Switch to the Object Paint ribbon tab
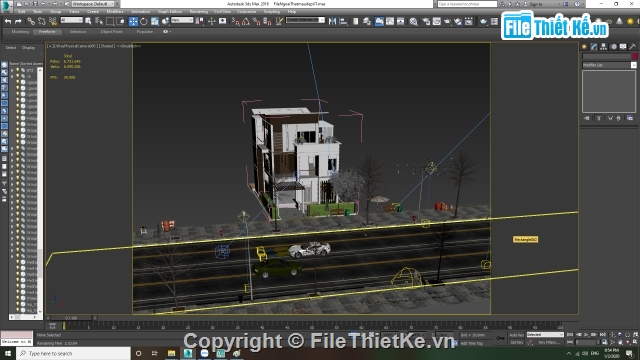Image resolution: width=640 pixels, height=360 pixels. point(111,31)
